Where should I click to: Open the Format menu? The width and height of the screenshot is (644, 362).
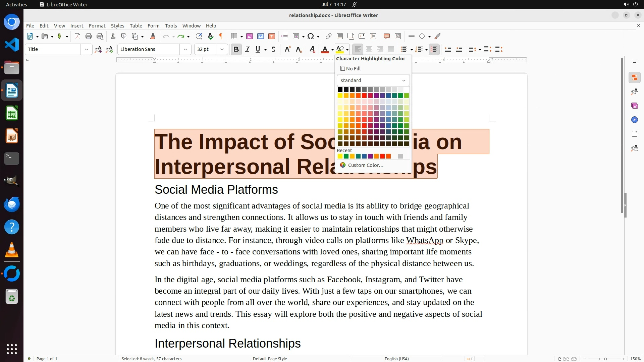tap(97, 25)
